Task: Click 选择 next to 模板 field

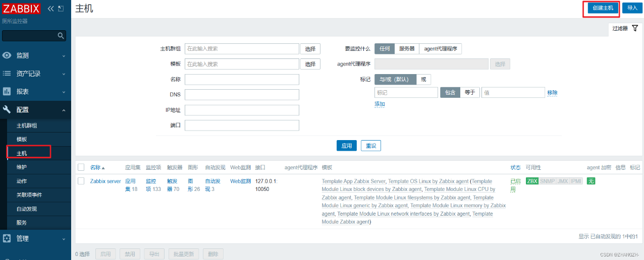Action: coord(310,64)
